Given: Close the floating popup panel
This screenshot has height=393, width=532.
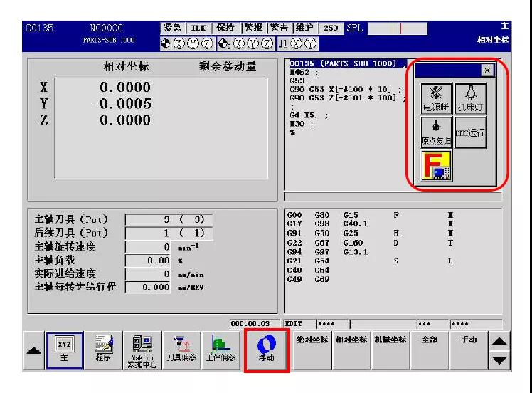Looking at the screenshot, I should tap(487, 70).
